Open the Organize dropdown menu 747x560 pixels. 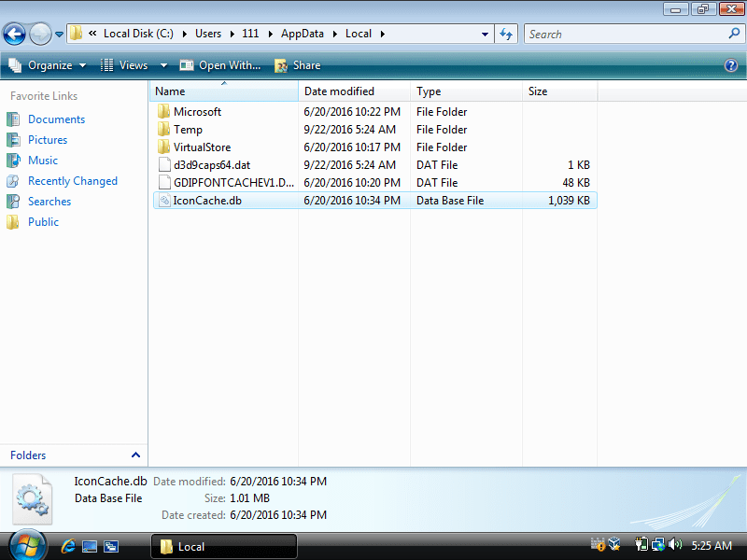point(47,65)
